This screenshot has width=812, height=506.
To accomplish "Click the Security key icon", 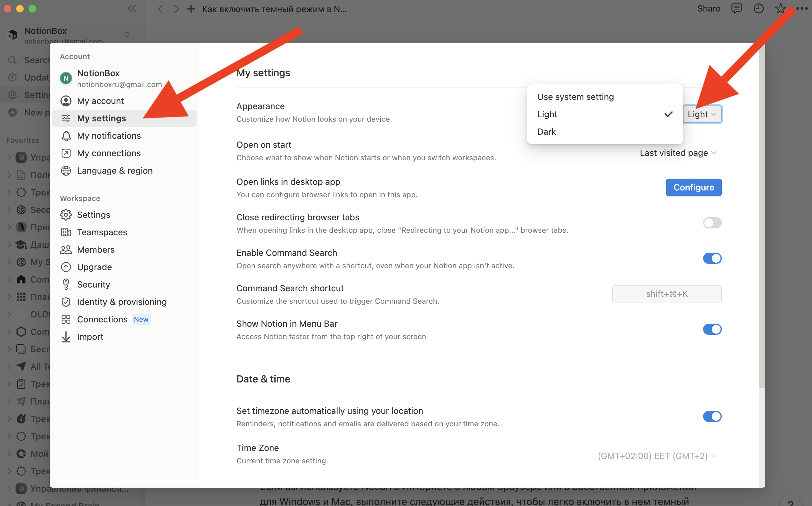I will click(x=66, y=284).
